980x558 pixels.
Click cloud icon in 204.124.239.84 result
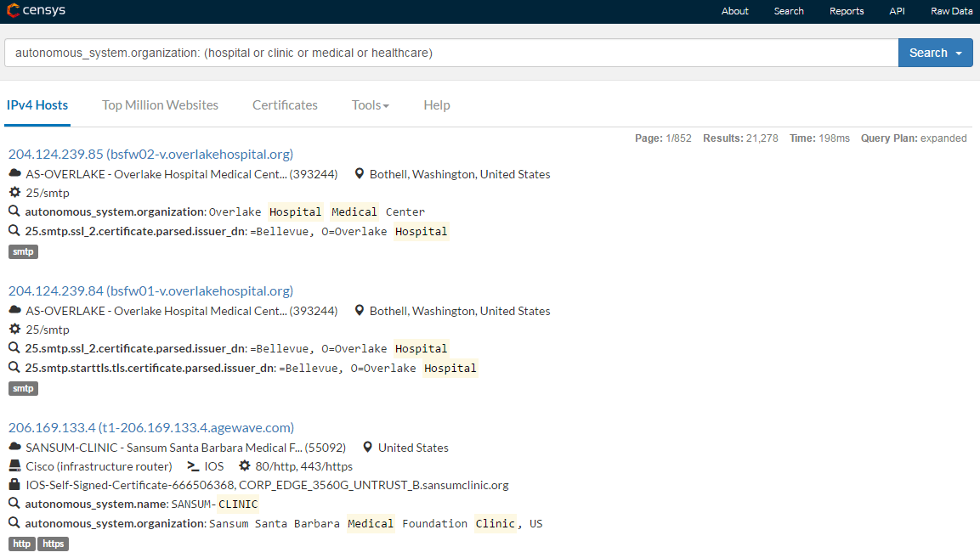15,310
